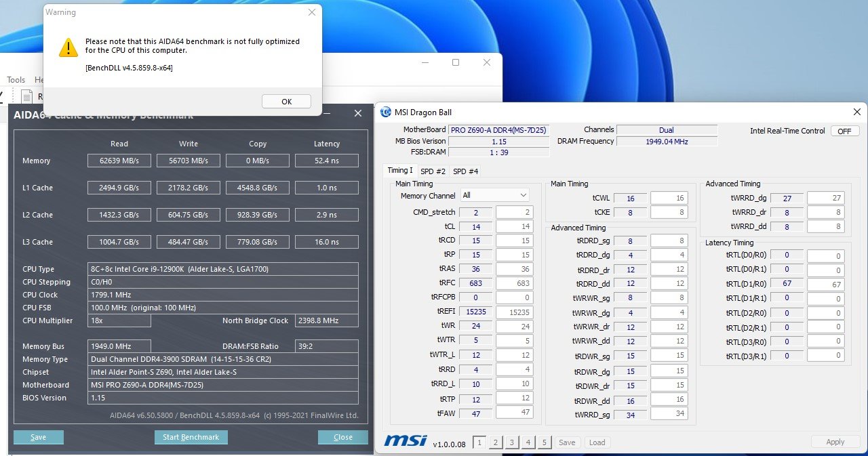Click the L1 Cache Read value 2494.9 GB/s

119,188
